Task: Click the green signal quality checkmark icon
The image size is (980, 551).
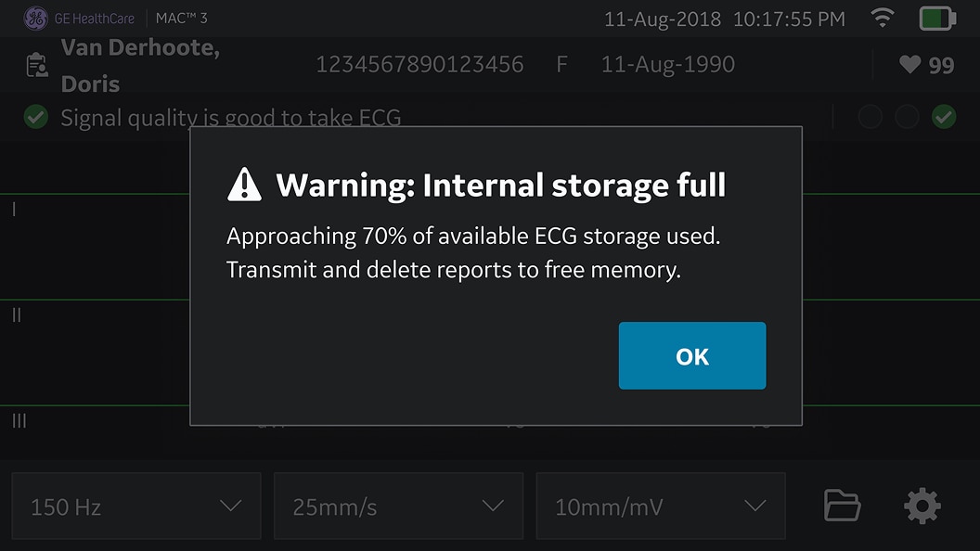Action: tap(35, 117)
